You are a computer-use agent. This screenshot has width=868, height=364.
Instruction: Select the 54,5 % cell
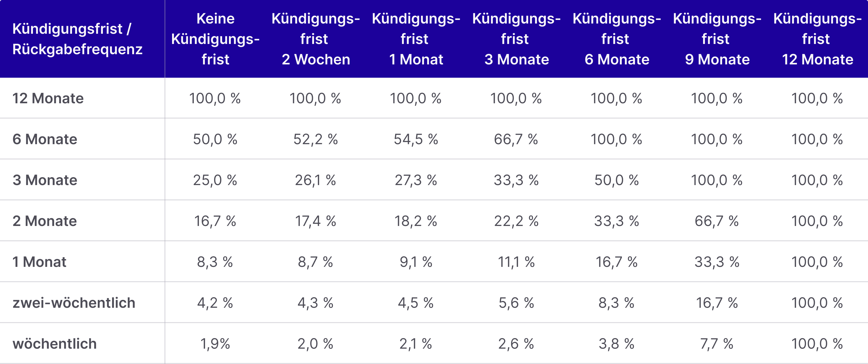416,139
